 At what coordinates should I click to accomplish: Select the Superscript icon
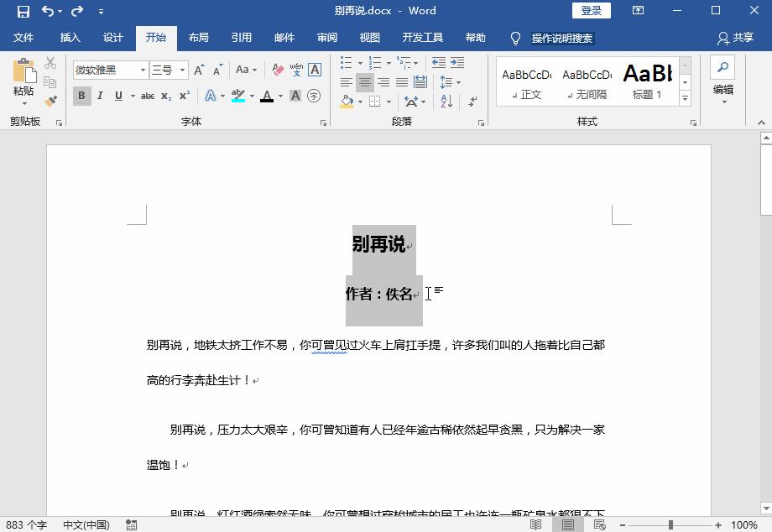(185, 96)
